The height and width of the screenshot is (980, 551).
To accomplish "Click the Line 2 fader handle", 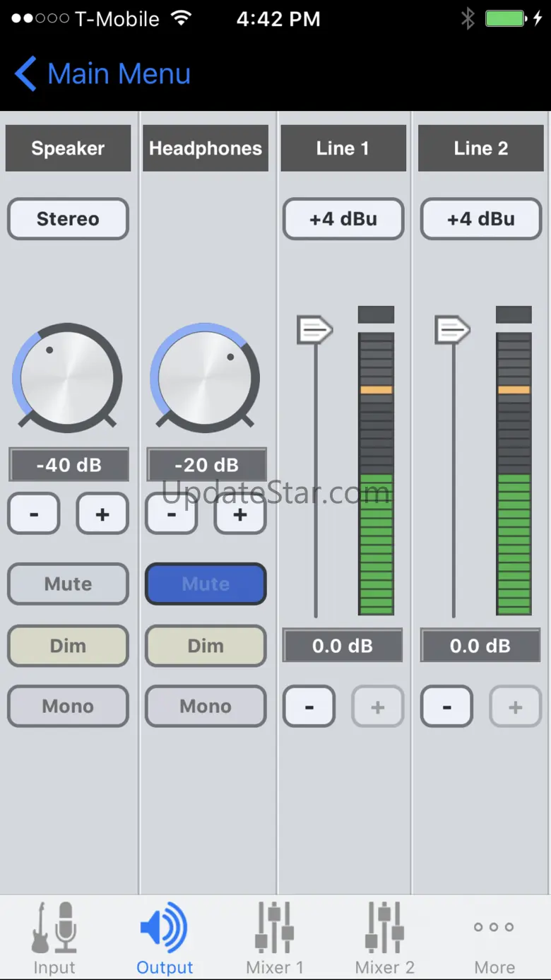I will [452, 330].
